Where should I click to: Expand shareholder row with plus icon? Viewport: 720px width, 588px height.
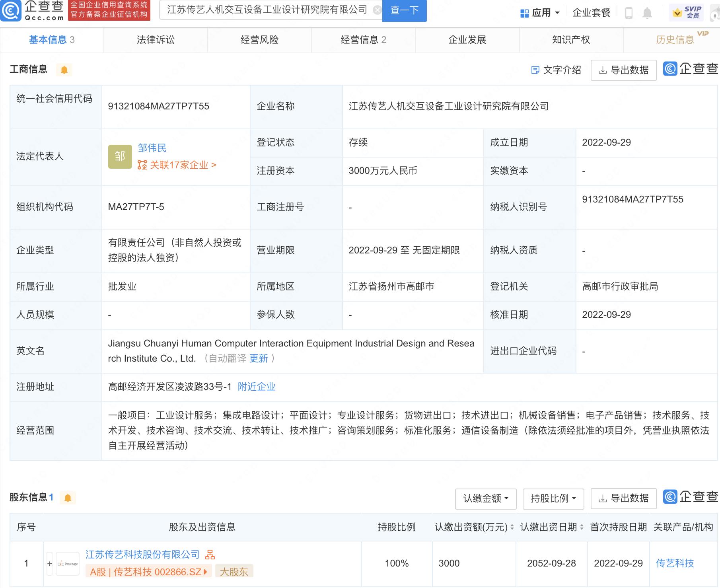50,564
